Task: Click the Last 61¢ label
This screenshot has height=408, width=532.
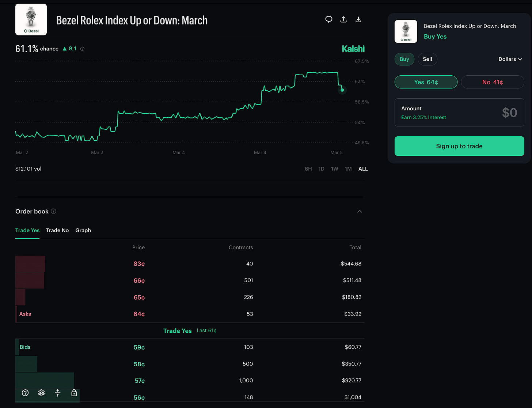Action: point(206,330)
